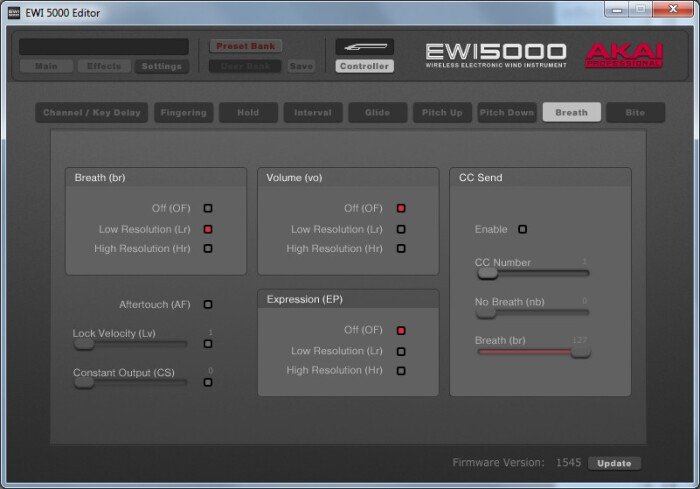Click the Lock Velocity (Lv) slider

click(x=130, y=344)
